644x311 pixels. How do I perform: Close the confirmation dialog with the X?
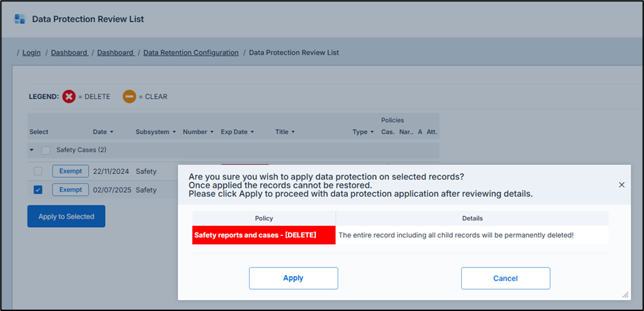tap(621, 185)
